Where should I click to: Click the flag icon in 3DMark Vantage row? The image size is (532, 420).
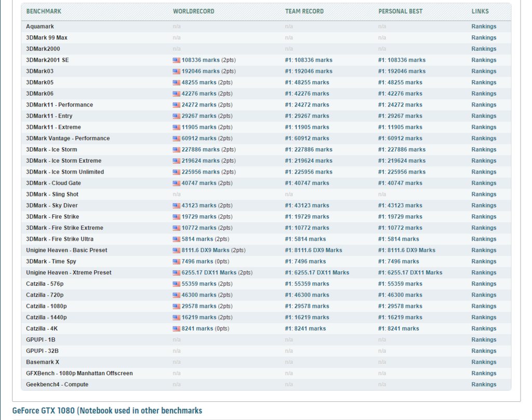[177, 139]
